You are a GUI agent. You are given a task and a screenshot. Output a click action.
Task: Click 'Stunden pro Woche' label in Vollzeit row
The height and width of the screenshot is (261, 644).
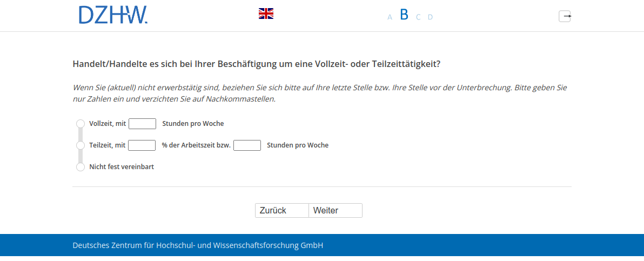(193, 124)
